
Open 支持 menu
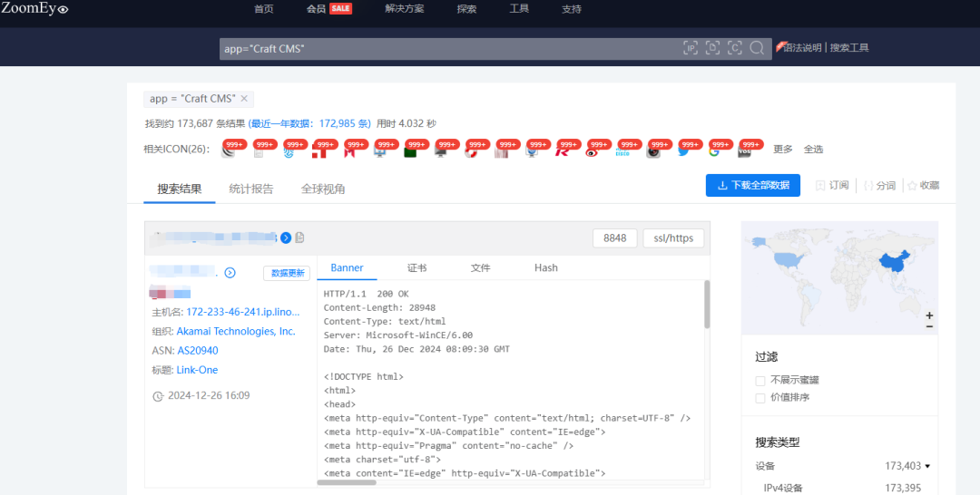click(572, 9)
